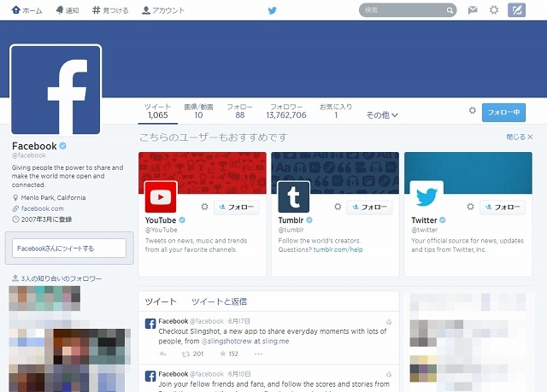Screen dimensions: 547x392
Task: Toggle the フォロー中 following button
Action: click(x=503, y=113)
